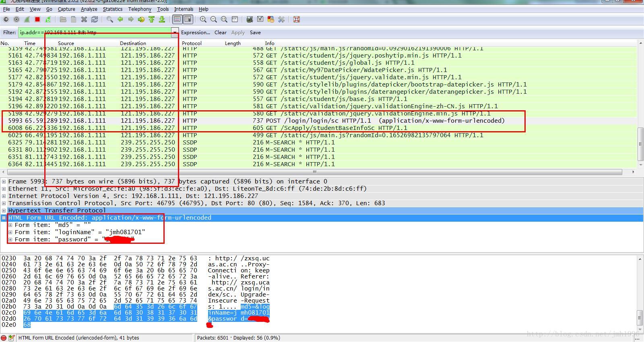
Task: Open the filter history dropdown arrow
Action: (x=175, y=33)
